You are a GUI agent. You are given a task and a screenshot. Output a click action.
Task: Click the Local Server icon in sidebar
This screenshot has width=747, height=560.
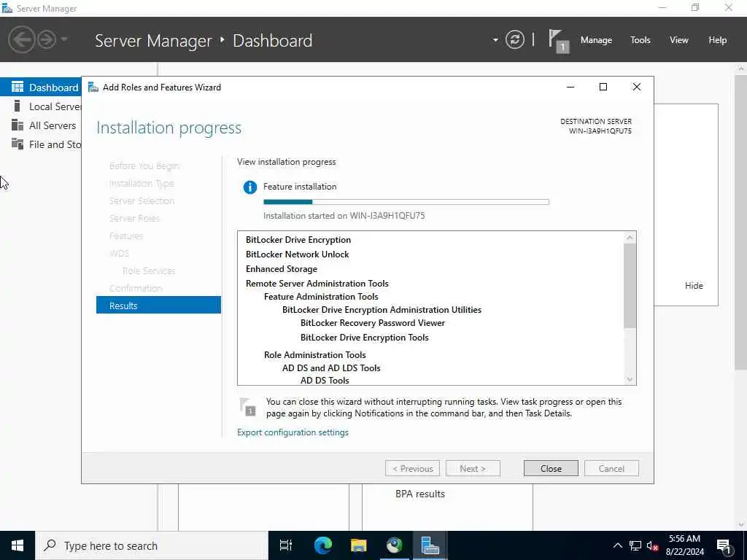coord(18,106)
